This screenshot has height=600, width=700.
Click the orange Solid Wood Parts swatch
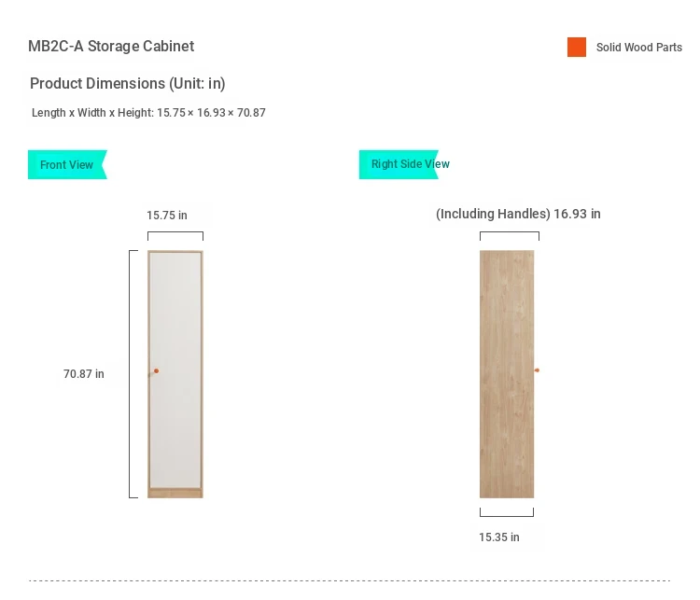click(577, 47)
